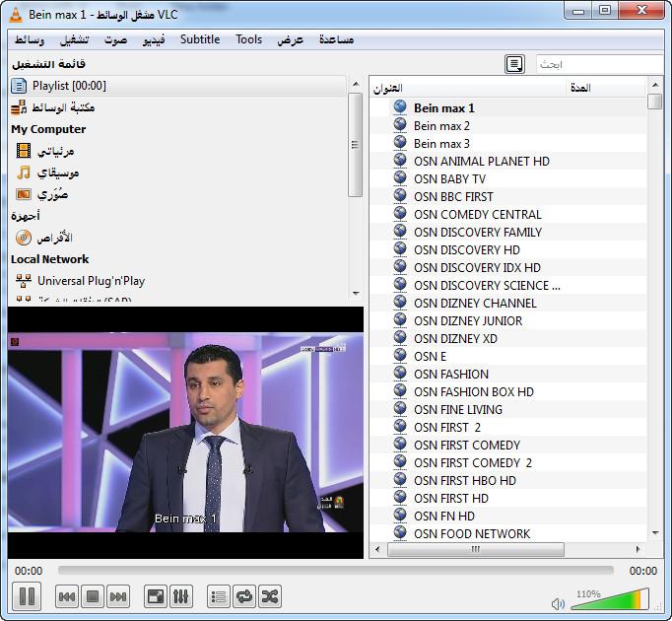Viewport: 672px width, 621px height.
Task: Pause playback with the pause button
Action: 27,595
